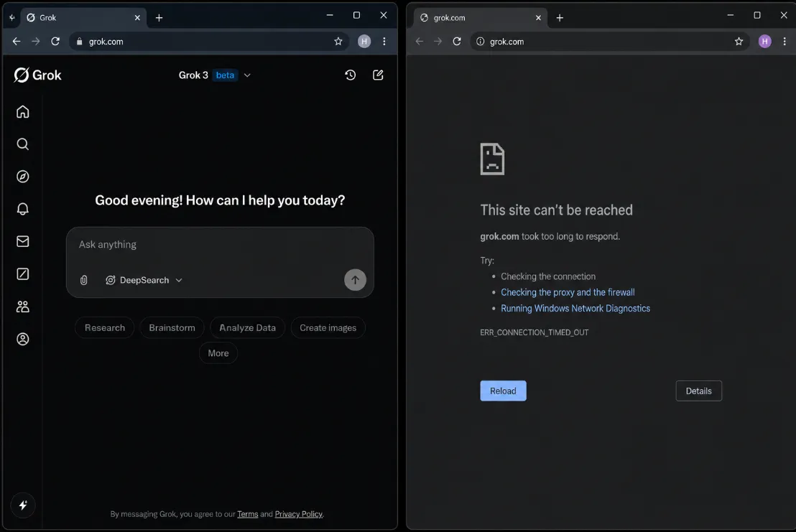796x532 pixels.
Task: Bookmark page in left browser window
Action: (x=338, y=42)
